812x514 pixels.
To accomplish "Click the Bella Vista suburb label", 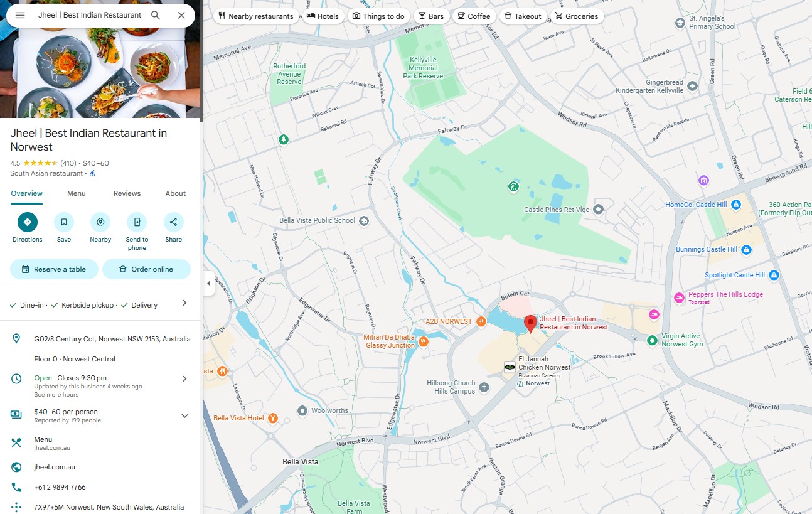I will click(301, 462).
